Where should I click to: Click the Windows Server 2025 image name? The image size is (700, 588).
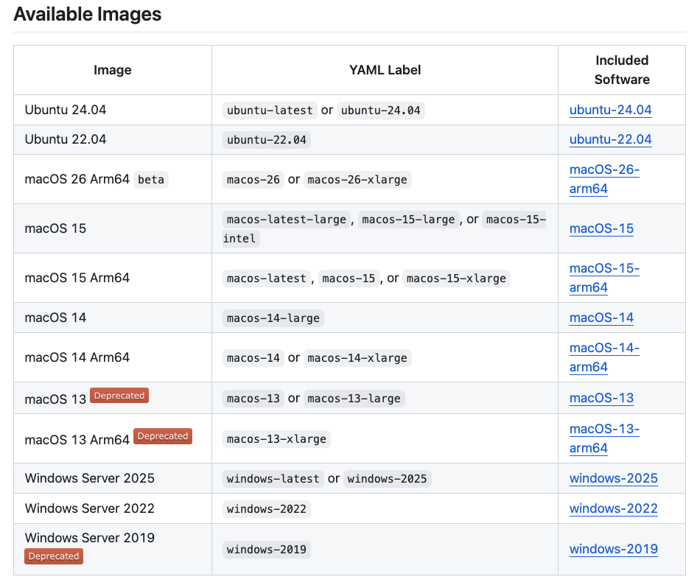(x=90, y=478)
